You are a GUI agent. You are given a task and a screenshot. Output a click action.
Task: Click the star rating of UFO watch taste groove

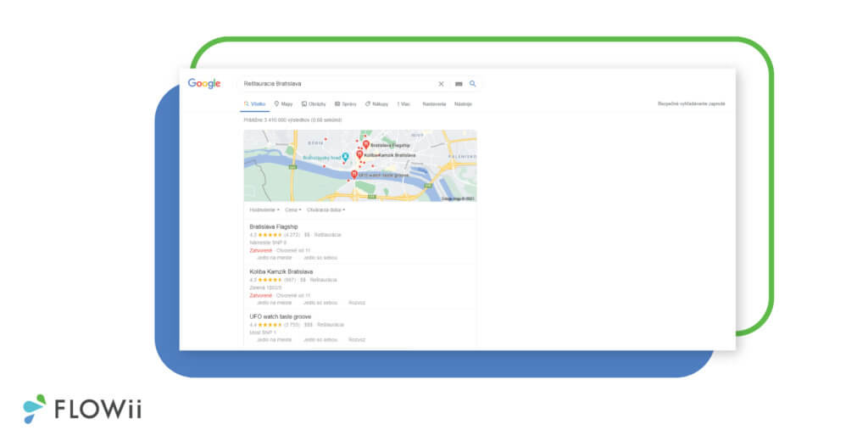(x=270, y=325)
